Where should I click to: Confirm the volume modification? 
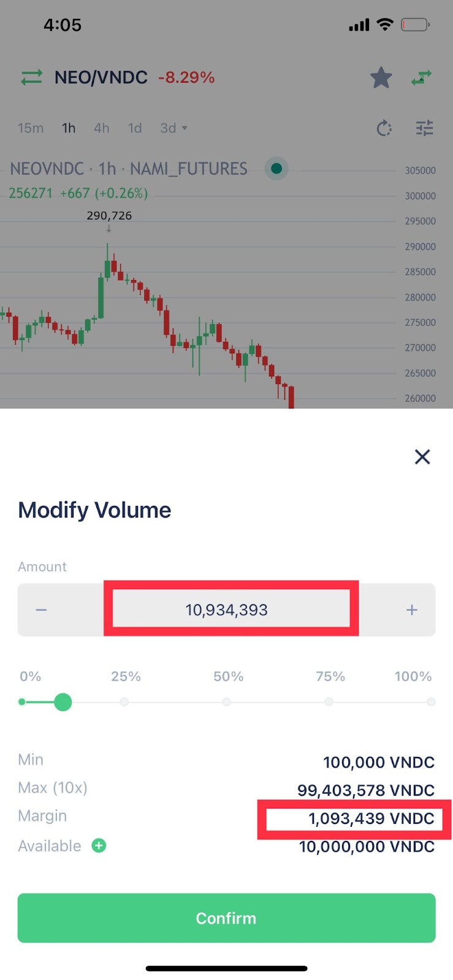click(x=226, y=918)
